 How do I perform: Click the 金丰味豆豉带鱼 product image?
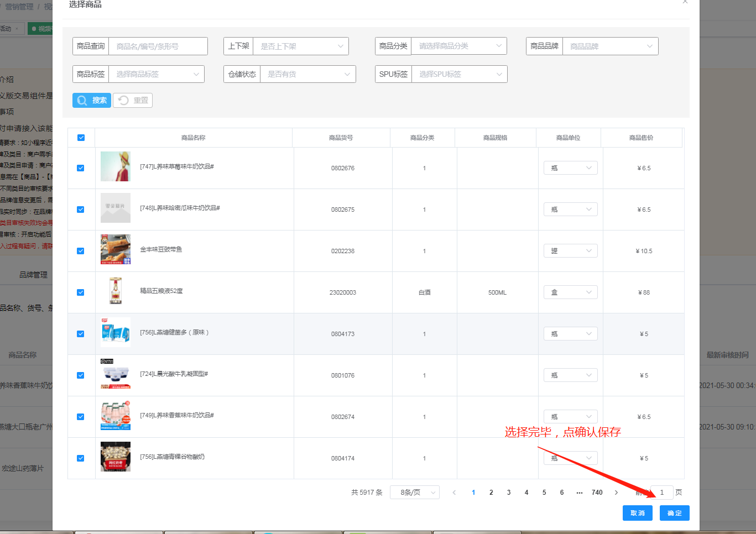click(116, 250)
